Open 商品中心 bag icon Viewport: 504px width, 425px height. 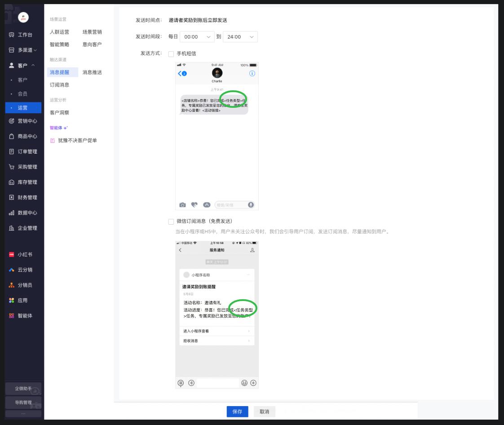[12, 136]
